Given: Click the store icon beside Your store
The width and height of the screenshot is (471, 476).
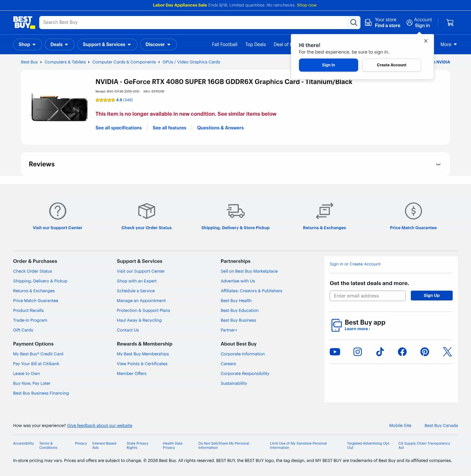Looking at the screenshot, I should point(368,23).
